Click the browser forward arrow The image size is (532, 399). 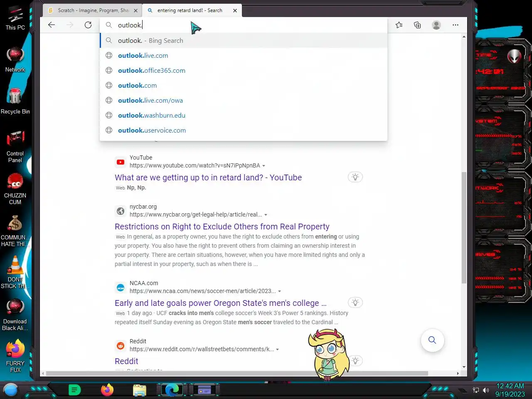click(x=70, y=25)
